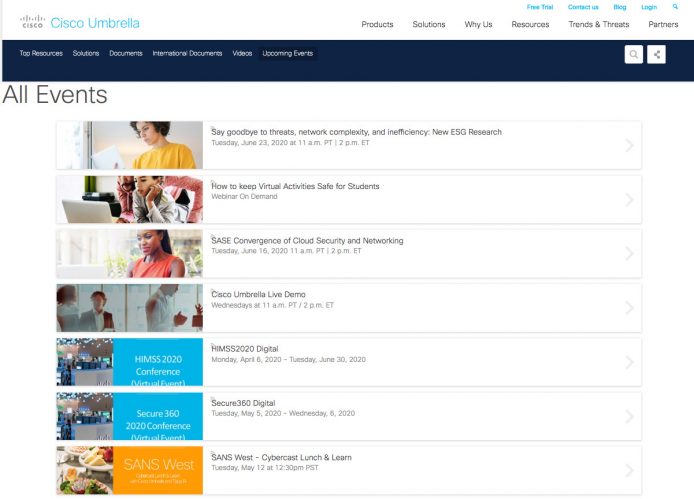This screenshot has width=694, height=499.
Task: Click arrow on Virtual Activities webinar row
Action: (629, 200)
